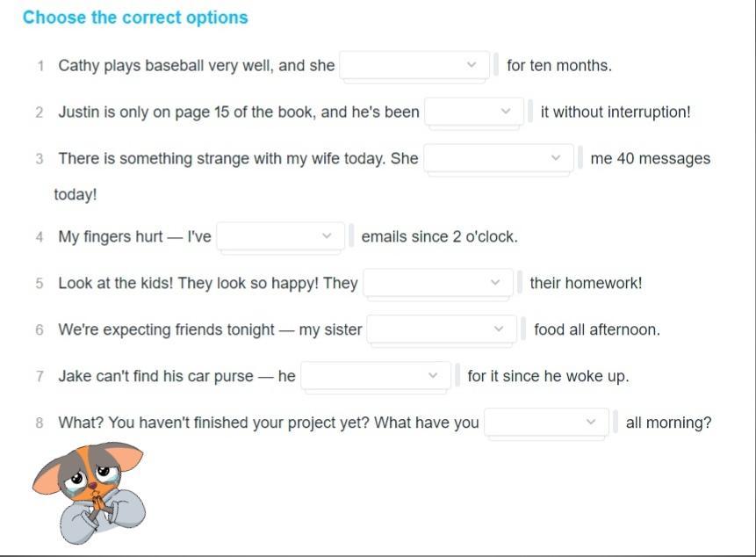Click the question number 8 label

tap(40, 423)
